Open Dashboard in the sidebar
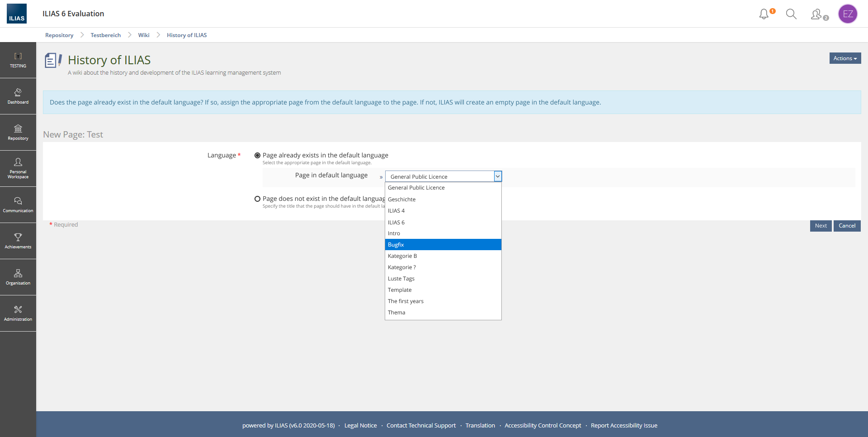This screenshot has width=868, height=437. 18,96
